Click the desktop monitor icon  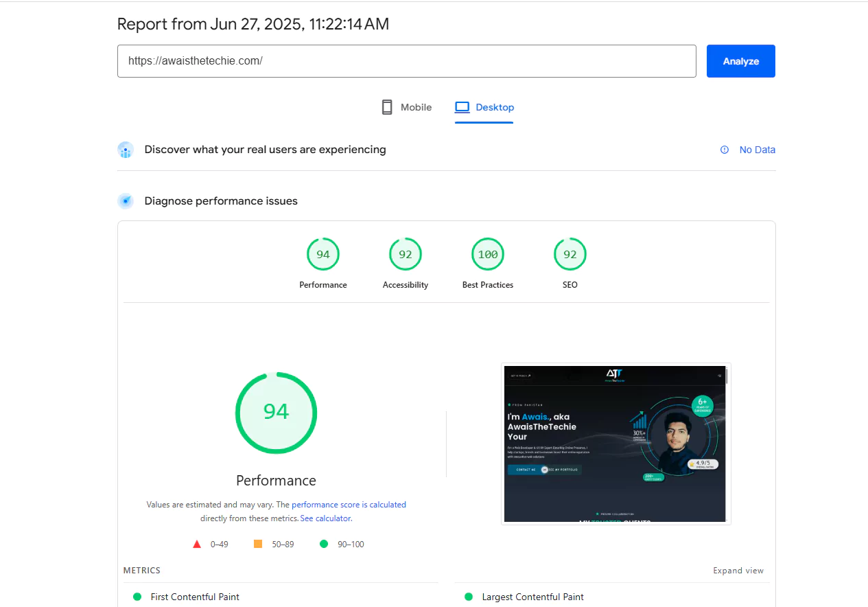click(x=462, y=107)
